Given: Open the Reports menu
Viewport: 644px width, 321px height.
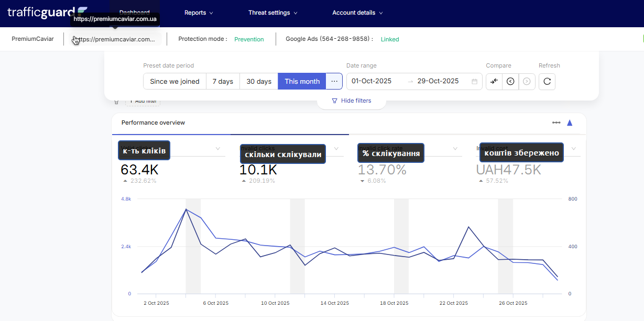Looking at the screenshot, I should tap(199, 13).
